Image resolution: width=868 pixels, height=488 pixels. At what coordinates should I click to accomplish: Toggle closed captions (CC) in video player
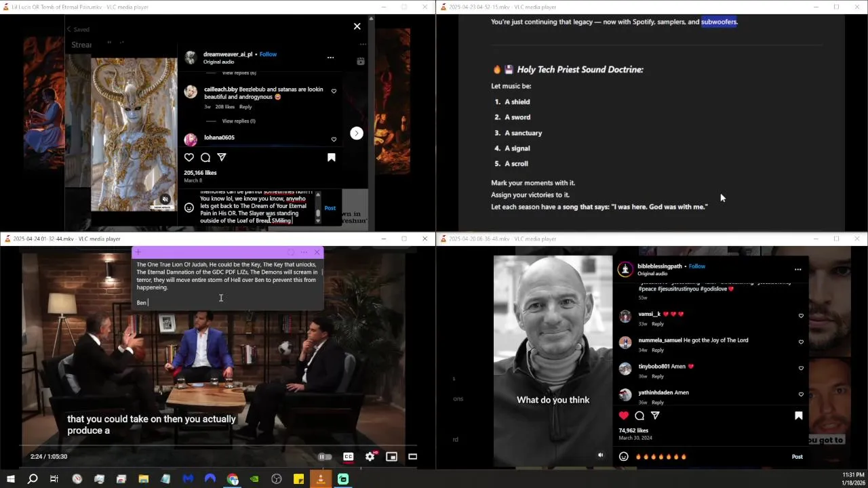point(349,457)
